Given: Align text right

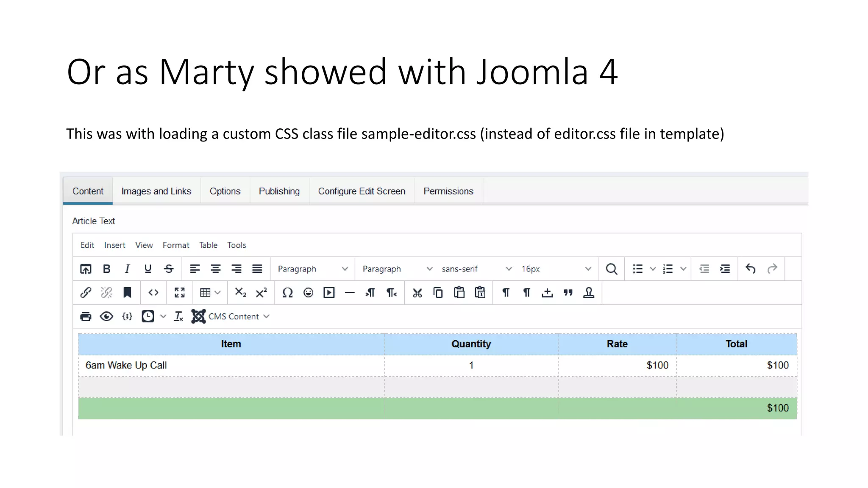Looking at the screenshot, I should tap(236, 269).
